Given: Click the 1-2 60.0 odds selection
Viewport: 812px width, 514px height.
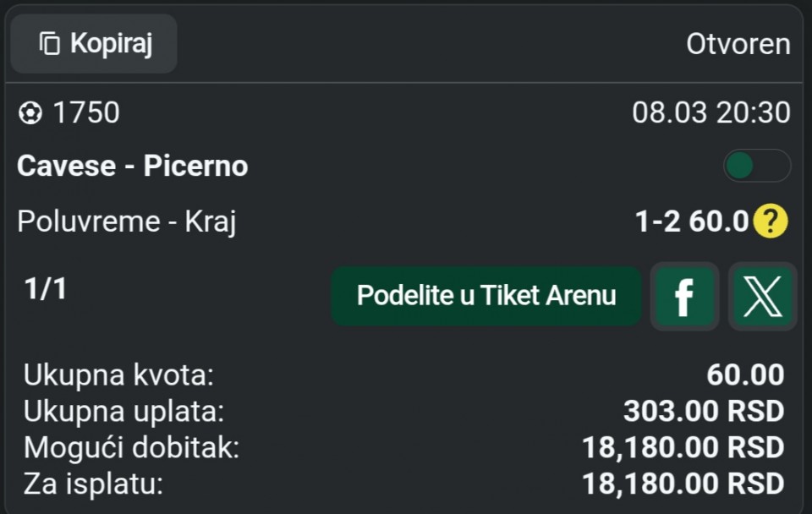Looking at the screenshot, I should tap(692, 221).
